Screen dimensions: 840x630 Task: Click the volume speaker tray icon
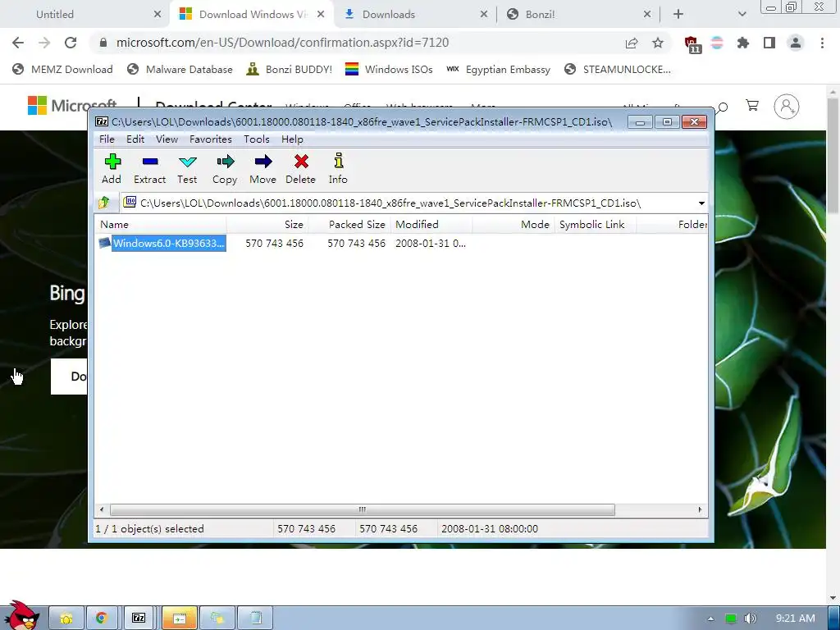click(x=751, y=619)
